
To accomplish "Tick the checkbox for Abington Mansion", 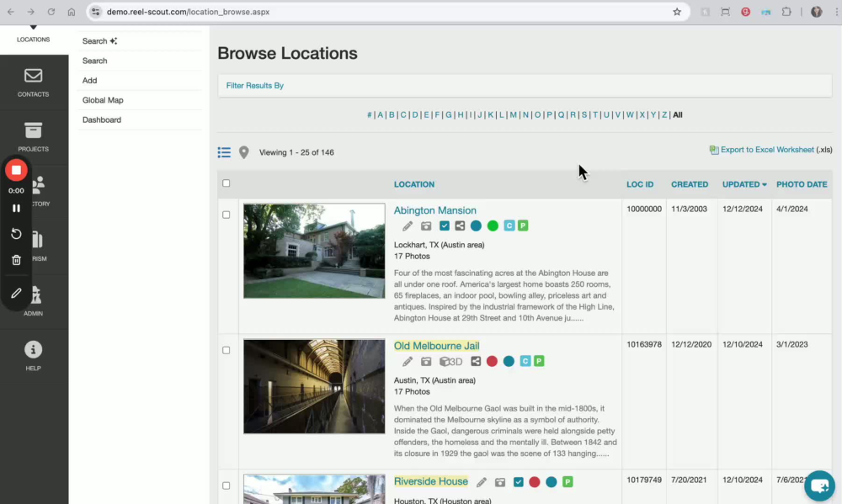I will tap(226, 215).
